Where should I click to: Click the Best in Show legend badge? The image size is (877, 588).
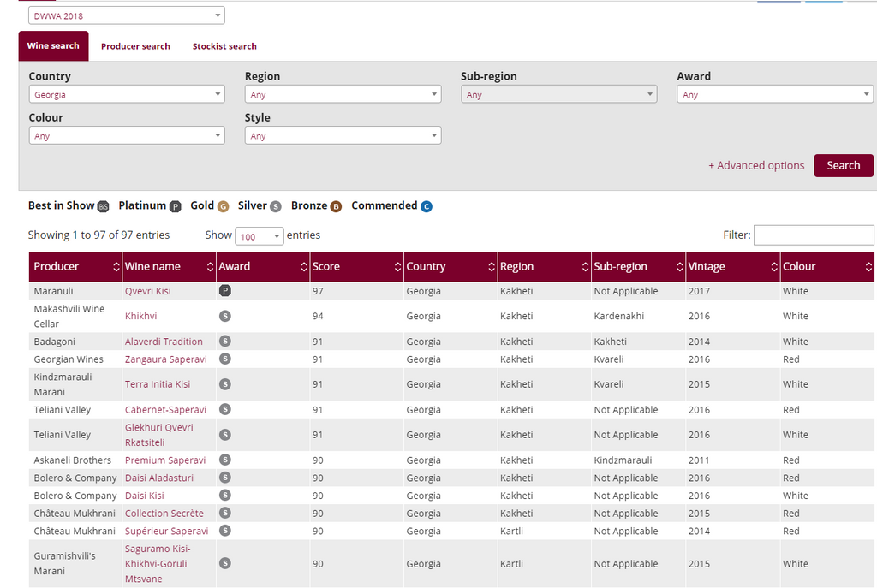click(104, 206)
